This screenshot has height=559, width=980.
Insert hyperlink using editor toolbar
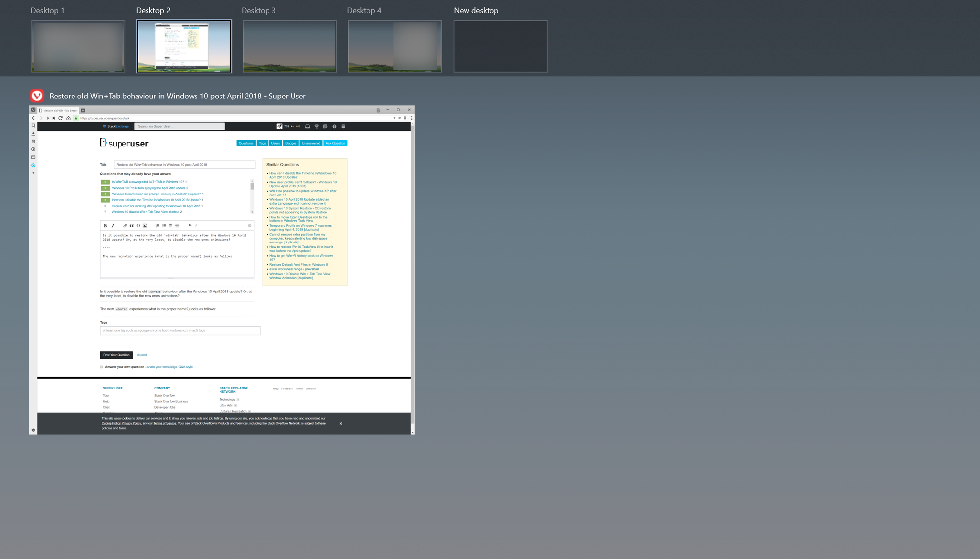(x=125, y=226)
